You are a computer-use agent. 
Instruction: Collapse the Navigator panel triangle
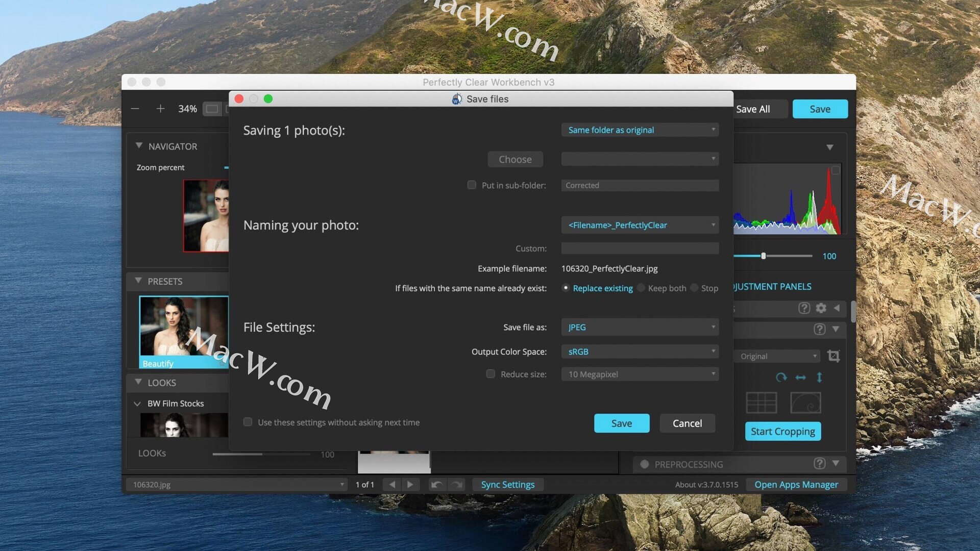click(x=139, y=145)
